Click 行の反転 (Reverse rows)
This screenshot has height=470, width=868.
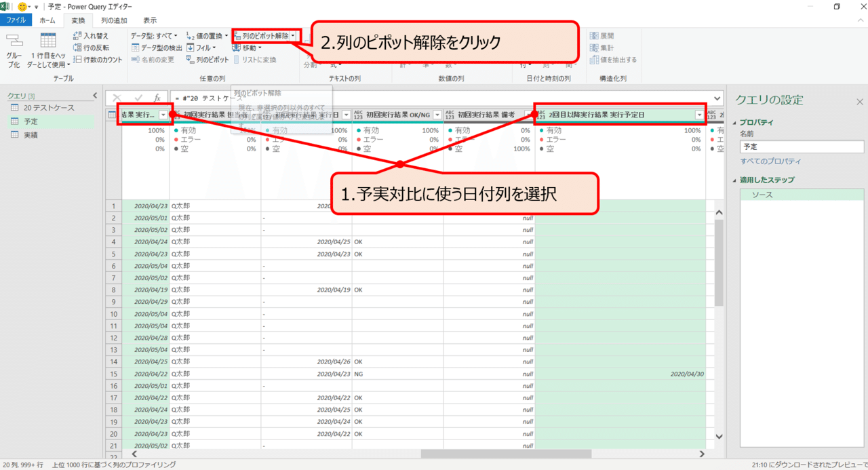click(x=90, y=47)
